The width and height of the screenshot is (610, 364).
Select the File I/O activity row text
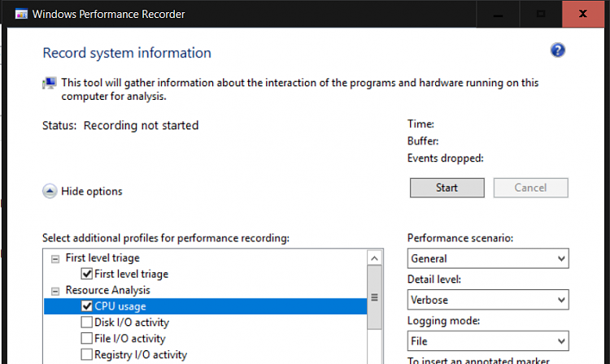130,338
